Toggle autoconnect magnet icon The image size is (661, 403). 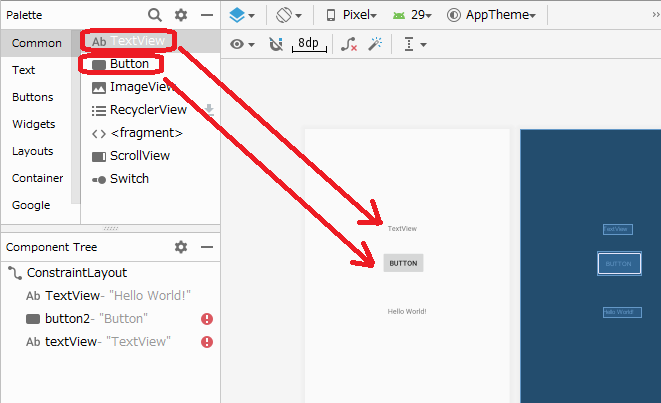coord(276,45)
